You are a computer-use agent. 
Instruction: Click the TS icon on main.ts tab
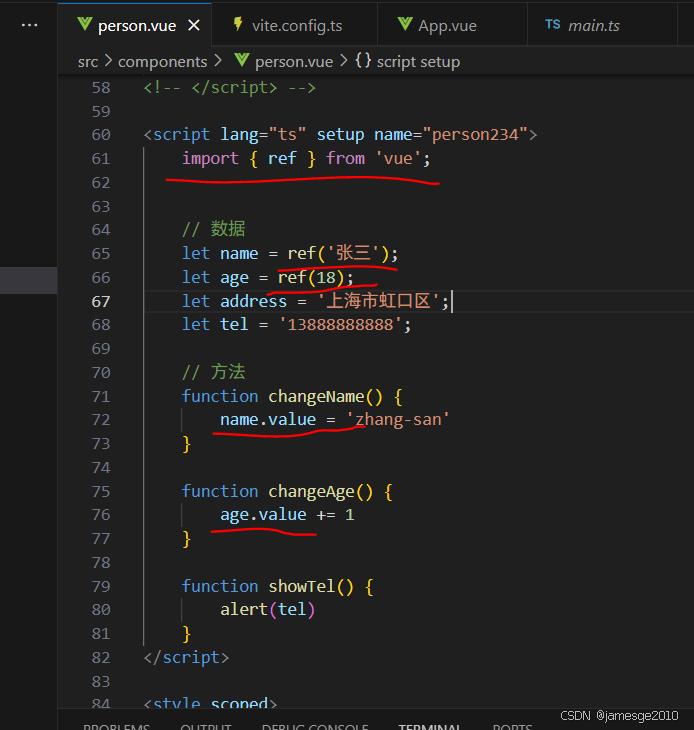(553, 24)
